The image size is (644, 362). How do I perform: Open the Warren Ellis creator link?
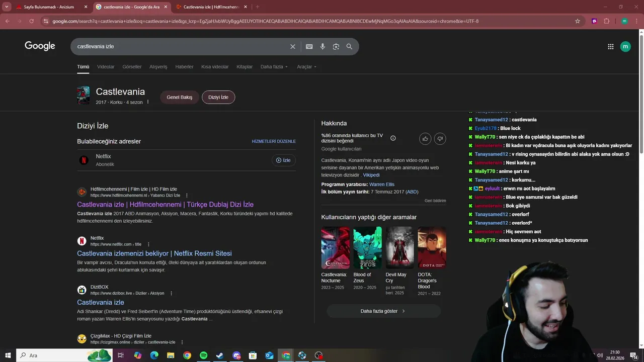pyautogui.click(x=382, y=185)
